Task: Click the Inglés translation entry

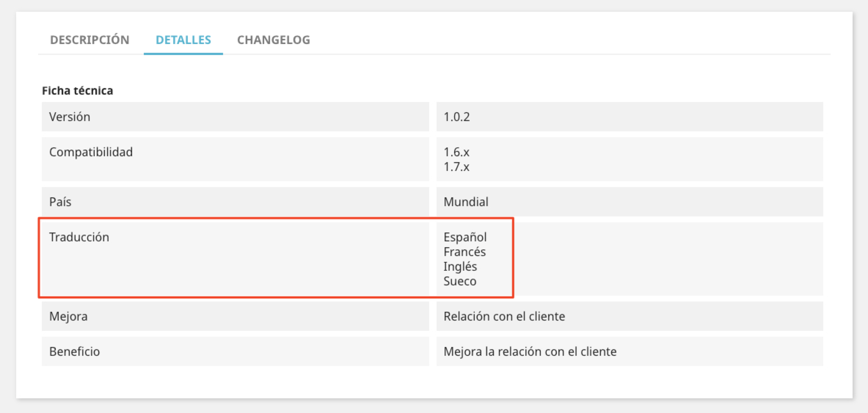Action: 460,267
